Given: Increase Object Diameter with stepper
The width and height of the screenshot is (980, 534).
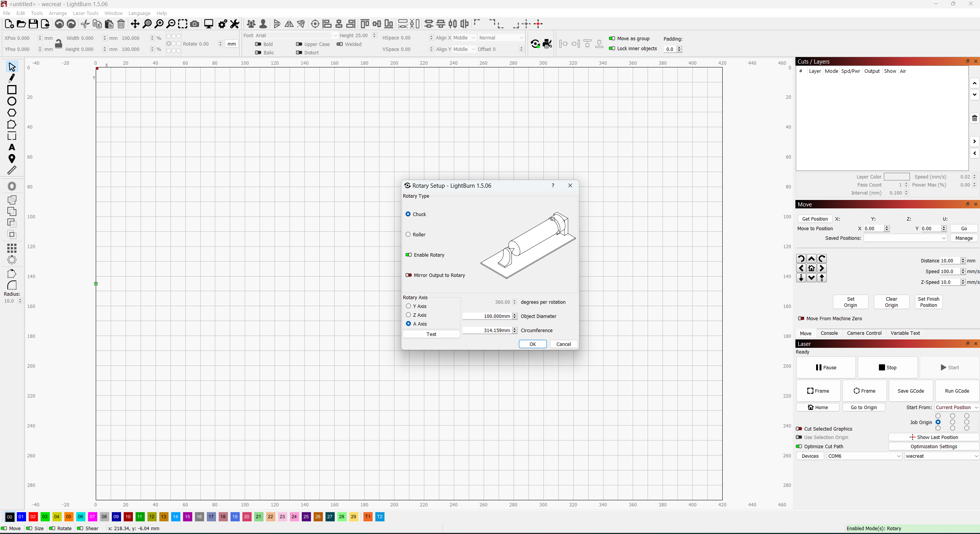Looking at the screenshot, I should tap(515, 315).
